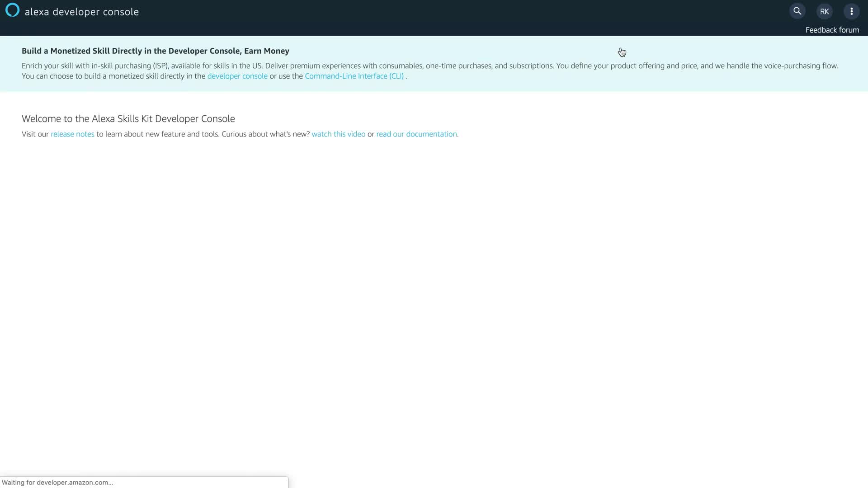Click the Welcome to Alexa Skills Kit heading
Viewport: 868px width, 488px height.
[128, 119]
